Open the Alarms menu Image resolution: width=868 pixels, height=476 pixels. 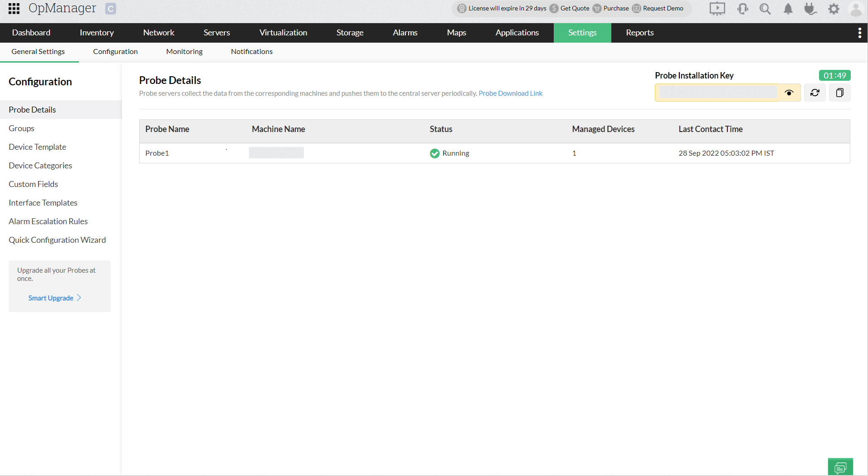pyautogui.click(x=405, y=33)
